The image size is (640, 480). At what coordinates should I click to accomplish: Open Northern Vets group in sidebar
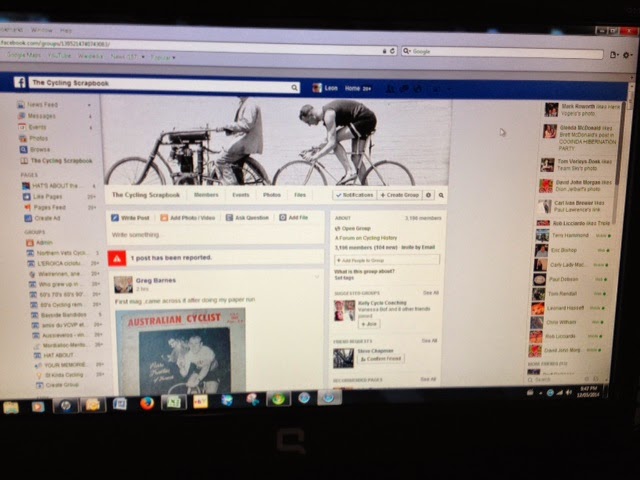[61, 253]
